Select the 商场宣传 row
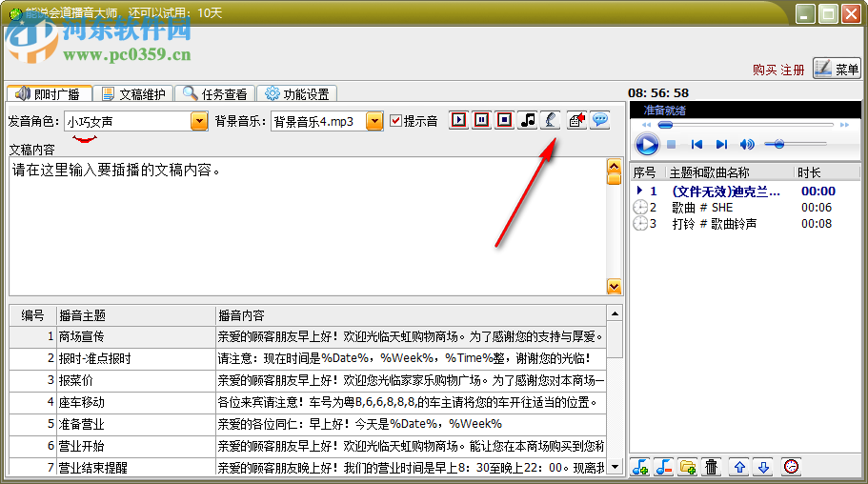This screenshot has height=484, width=868. tap(309, 336)
